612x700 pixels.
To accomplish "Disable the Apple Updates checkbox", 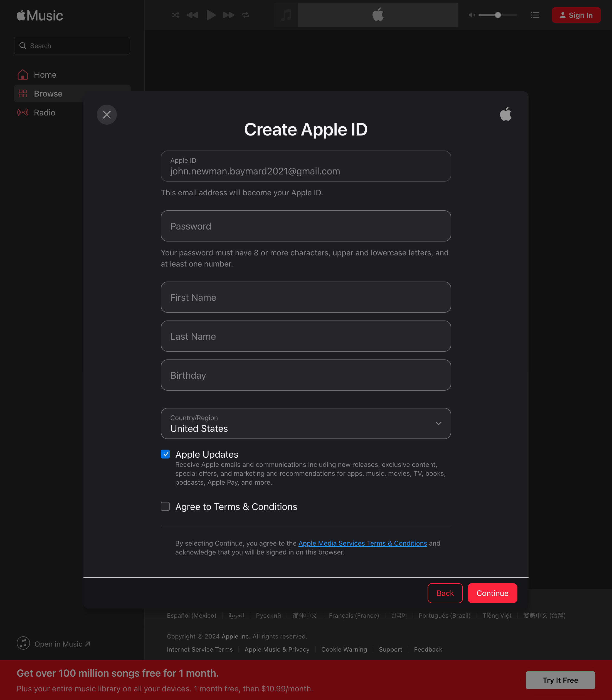I will (165, 454).
